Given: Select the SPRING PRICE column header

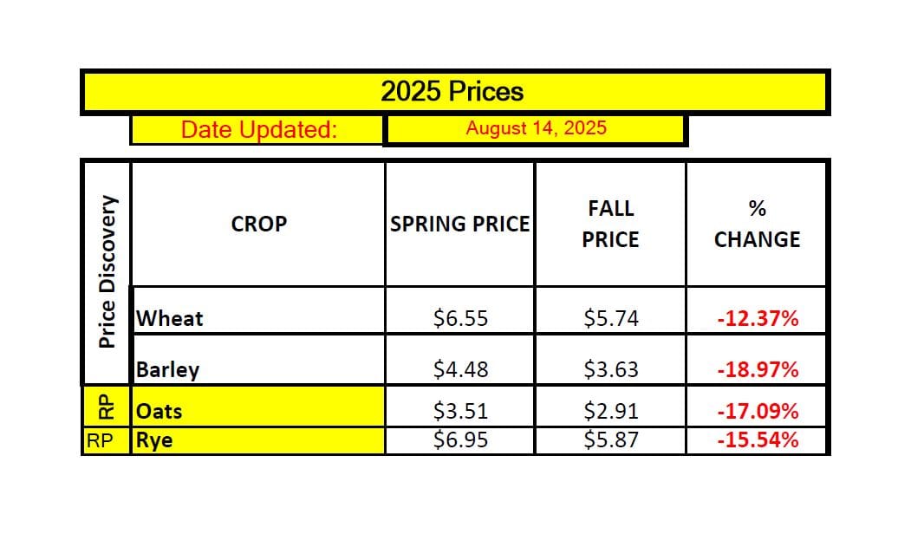Looking at the screenshot, I should pyautogui.click(x=459, y=224).
